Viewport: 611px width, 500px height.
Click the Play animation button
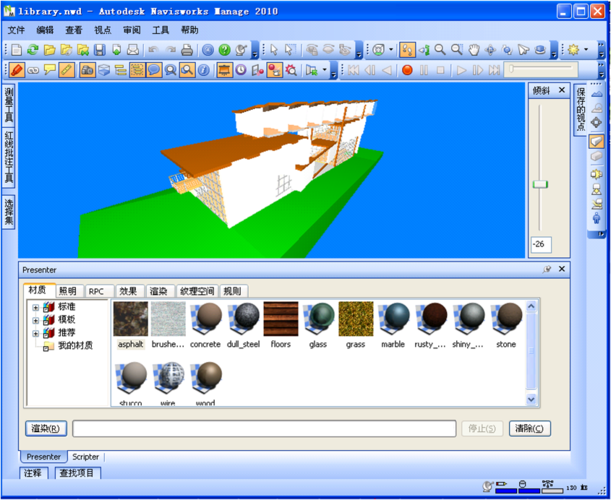coord(461,70)
